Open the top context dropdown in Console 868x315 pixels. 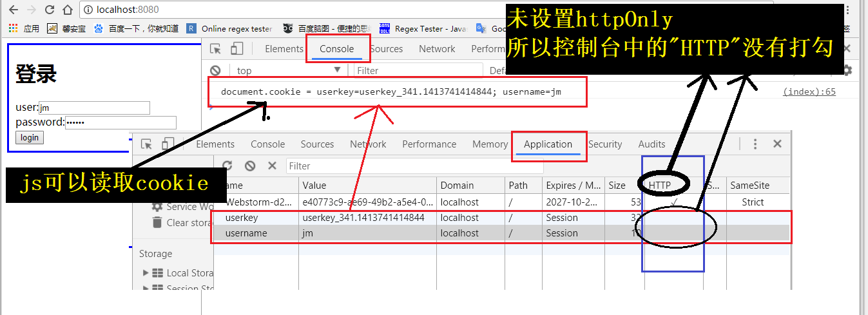pos(288,70)
